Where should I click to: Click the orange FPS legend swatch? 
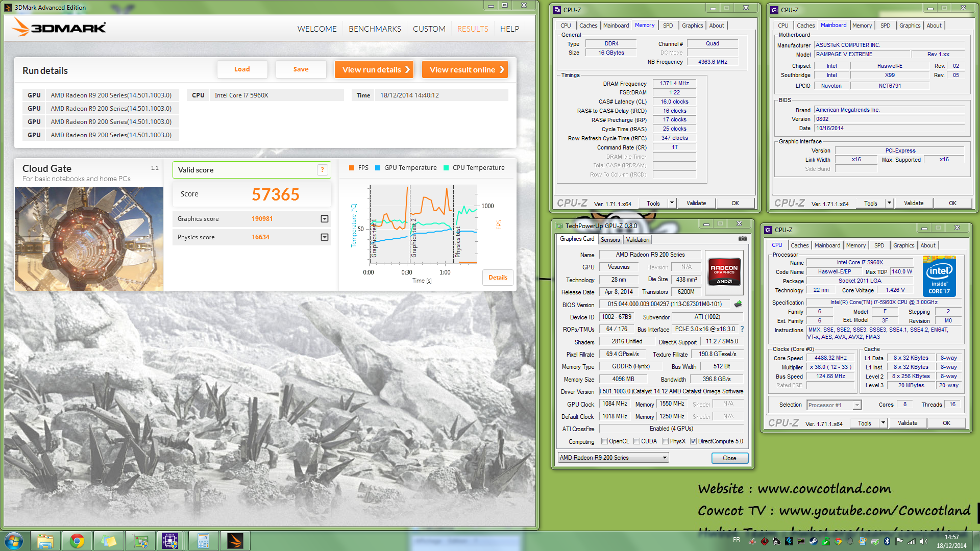point(351,168)
